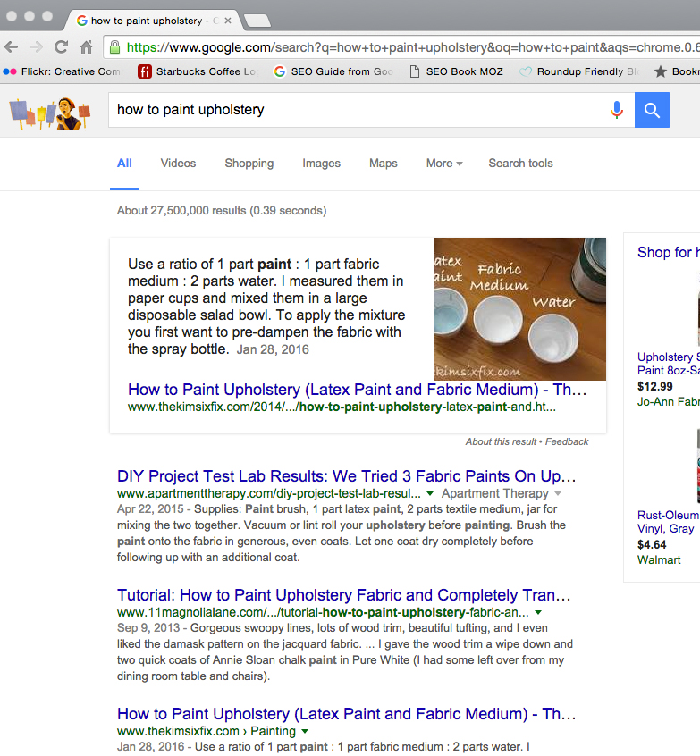This screenshot has width=700, height=756.
Task: Open the bottom 'How to Paint Upholstery (Latex Paint' result
Action: pos(346,714)
